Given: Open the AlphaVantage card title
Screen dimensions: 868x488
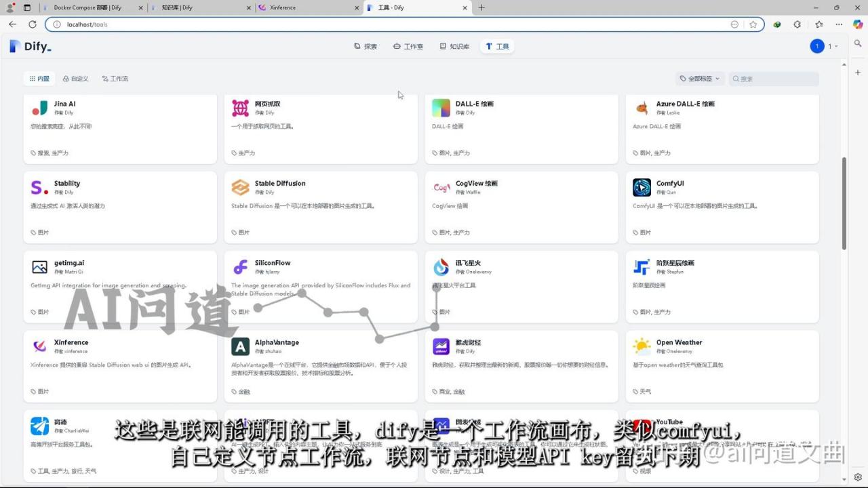Looking at the screenshot, I should point(277,342).
